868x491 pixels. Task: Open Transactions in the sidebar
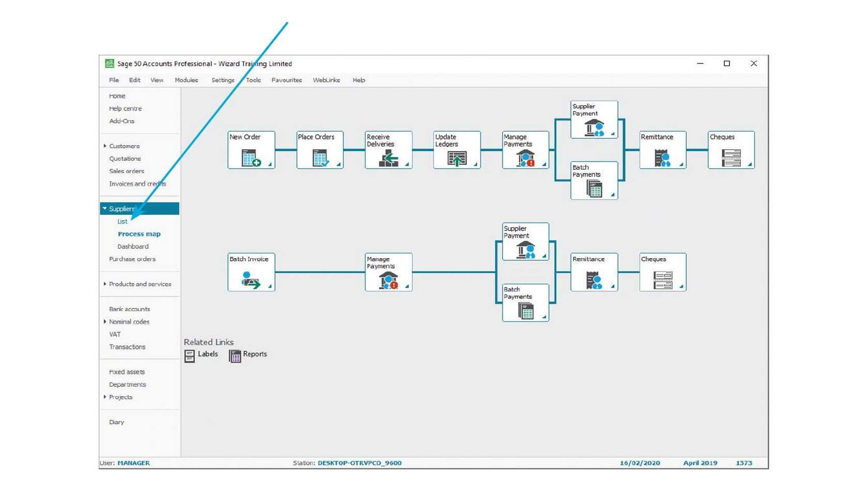(127, 347)
